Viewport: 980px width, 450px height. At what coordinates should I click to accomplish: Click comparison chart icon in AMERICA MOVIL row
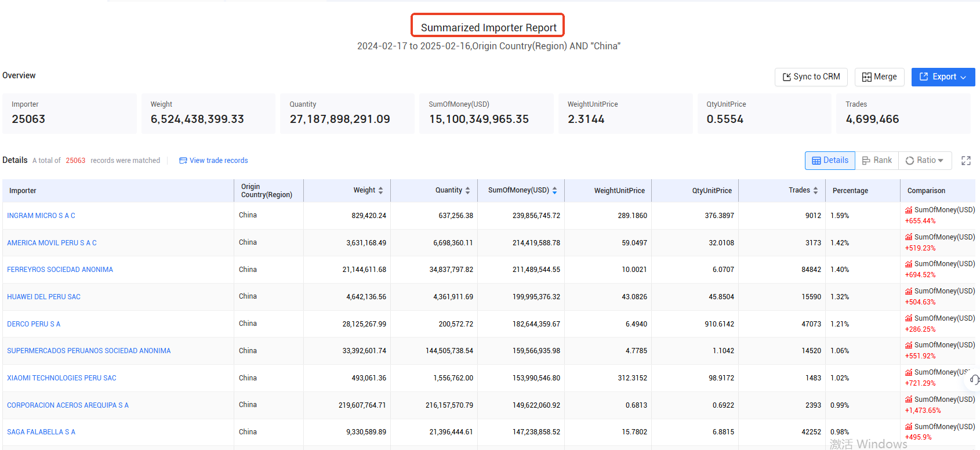pyautogui.click(x=909, y=237)
